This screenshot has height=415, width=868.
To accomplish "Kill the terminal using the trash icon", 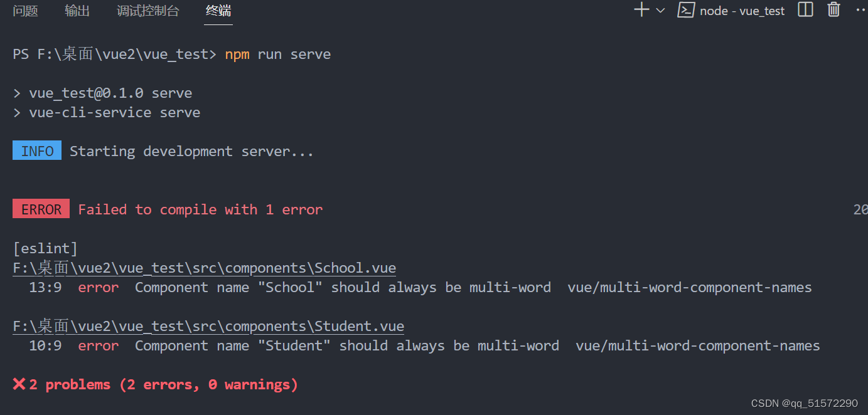I will tap(833, 10).
